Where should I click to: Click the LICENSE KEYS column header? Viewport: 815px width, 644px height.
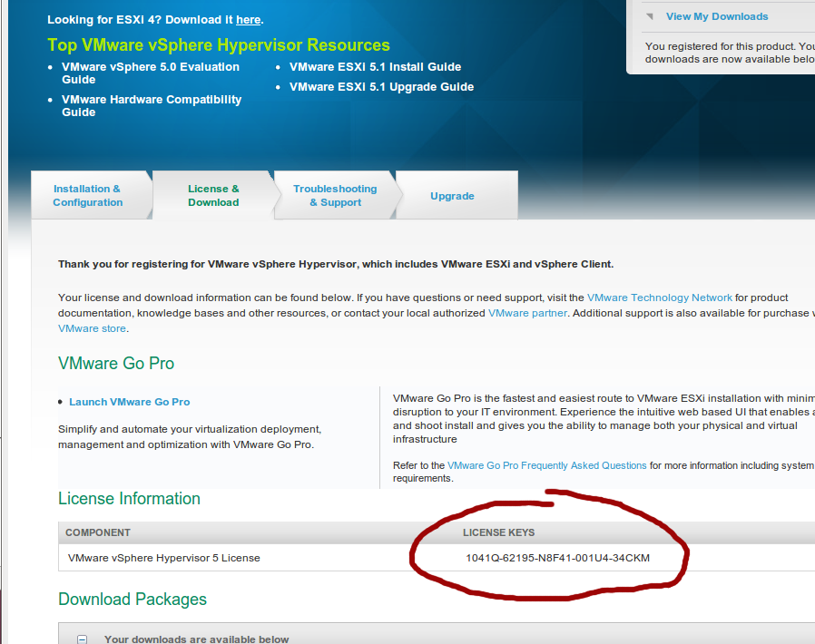point(498,532)
